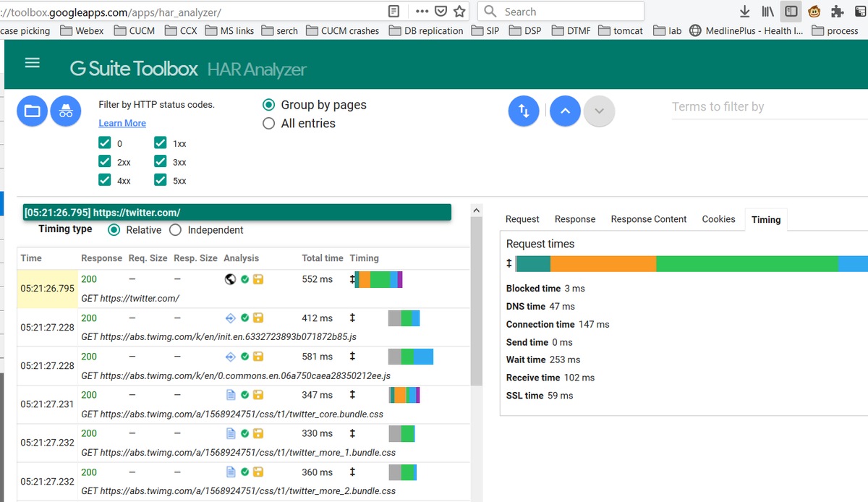Open the hamburger navigation menu
The width and height of the screenshot is (868, 502).
(32, 63)
